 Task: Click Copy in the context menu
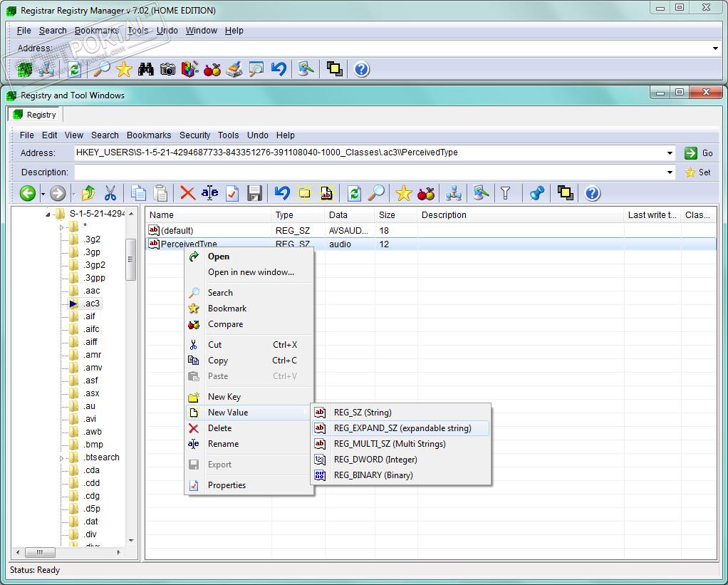pos(249,361)
